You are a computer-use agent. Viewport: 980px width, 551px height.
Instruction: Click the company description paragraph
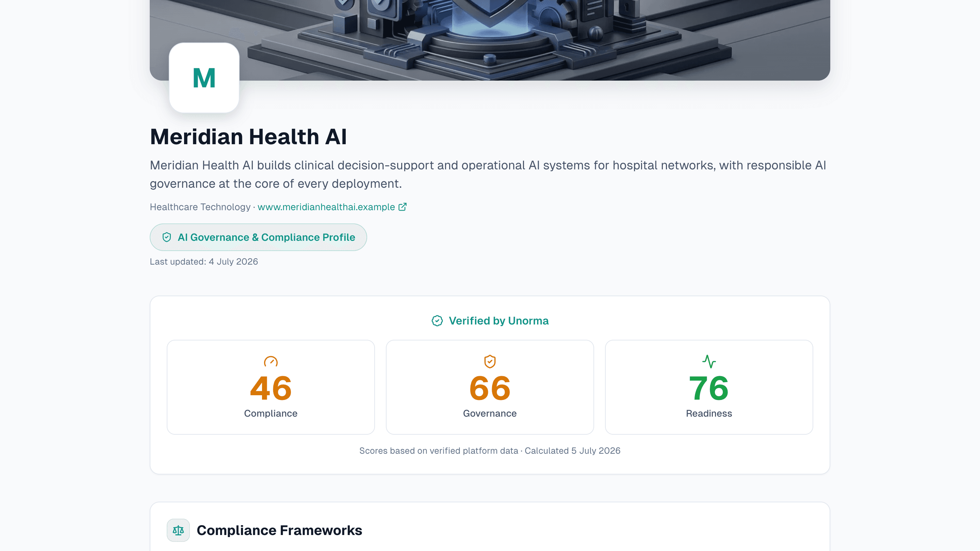(488, 174)
